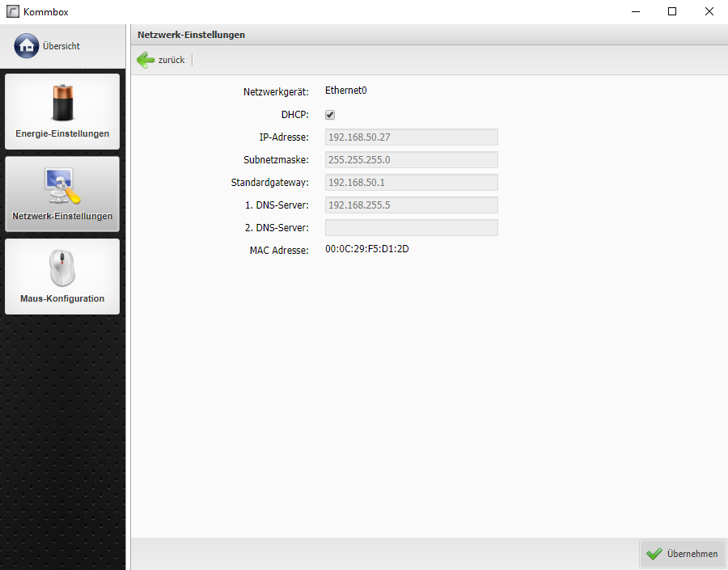Minimize the Kommbox window
The height and width of the screenshot is (570, 728).
tap(635, 12)
